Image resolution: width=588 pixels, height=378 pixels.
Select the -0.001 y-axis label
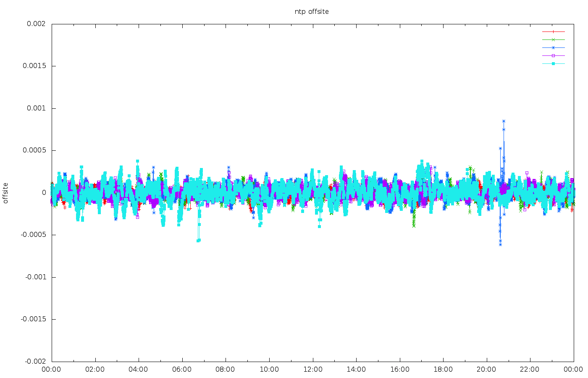(x=36, y=277)
